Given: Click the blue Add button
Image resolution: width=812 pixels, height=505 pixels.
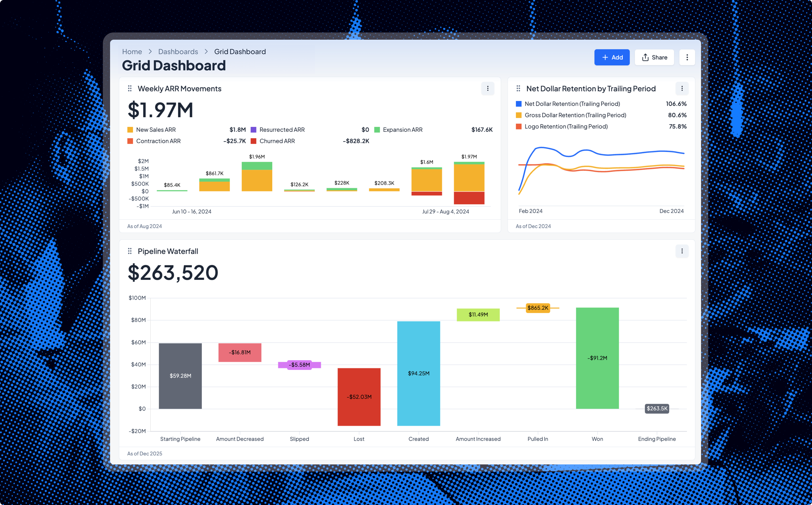Looking at the screenshot, I should coord(612,57).
